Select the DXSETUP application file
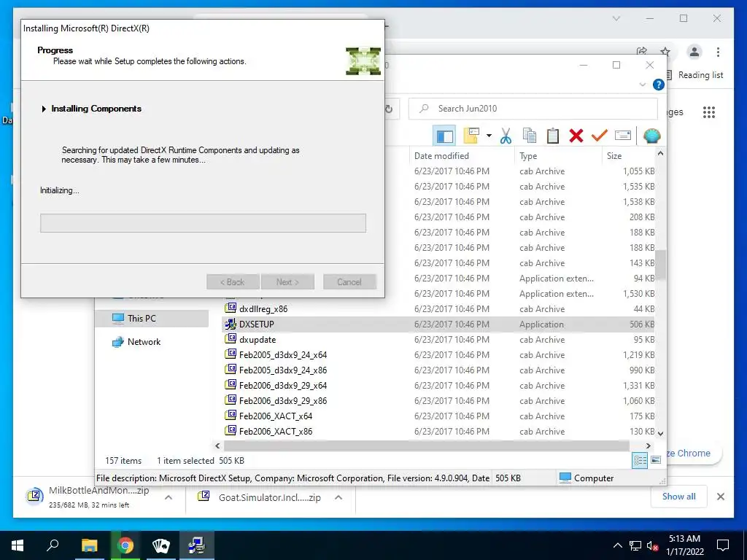The height and width of the screenshot is (560, 747). pos(438,324)
